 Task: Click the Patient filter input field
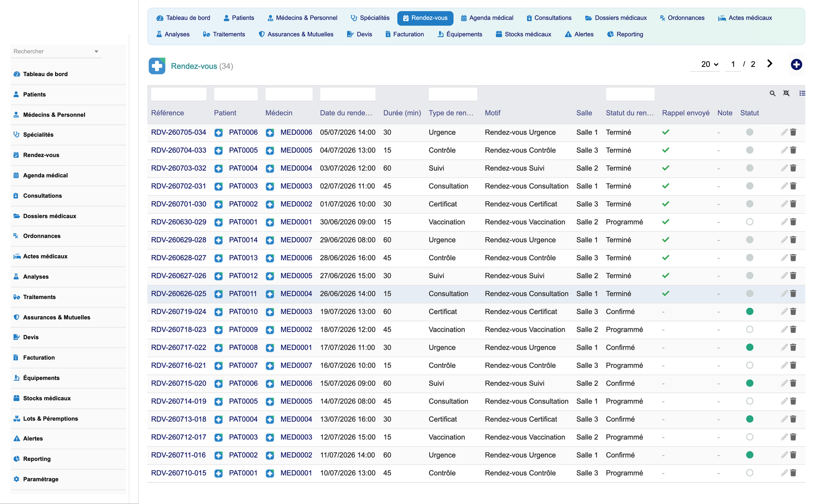pos(236,94)
